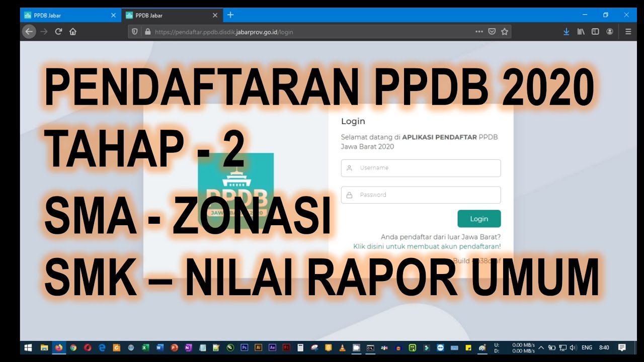Open OneNote from the taskbar

pyautogui.click(x=188, y=347)
